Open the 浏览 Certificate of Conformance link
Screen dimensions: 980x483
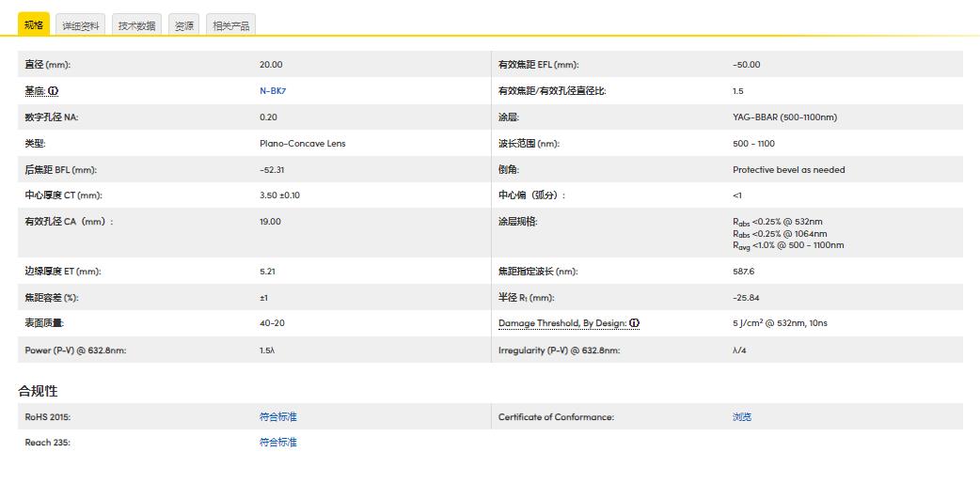[742, 417]
